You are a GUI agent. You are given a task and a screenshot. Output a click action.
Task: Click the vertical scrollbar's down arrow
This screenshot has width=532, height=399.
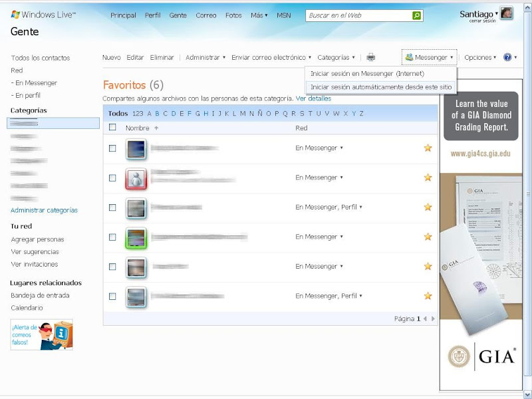click(x=527, y=394)
